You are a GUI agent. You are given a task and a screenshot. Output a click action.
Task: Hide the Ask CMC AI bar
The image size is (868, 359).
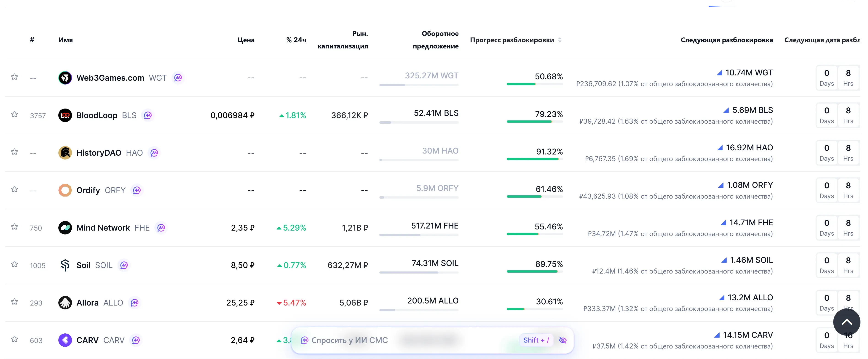(563, 340)
